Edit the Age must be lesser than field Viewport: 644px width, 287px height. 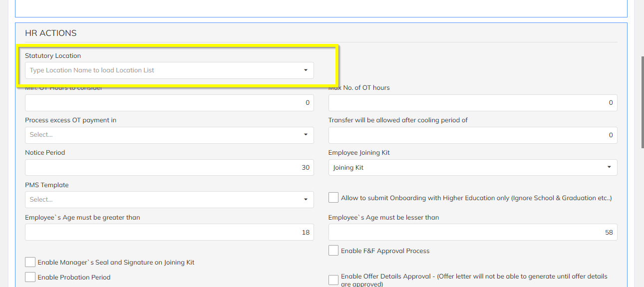point(472,232)
